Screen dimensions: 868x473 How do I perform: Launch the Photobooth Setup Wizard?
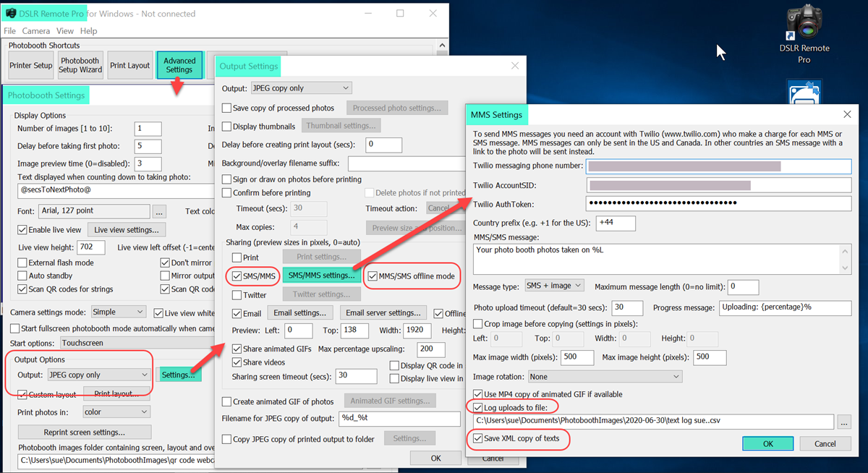(x=80, y=65)
